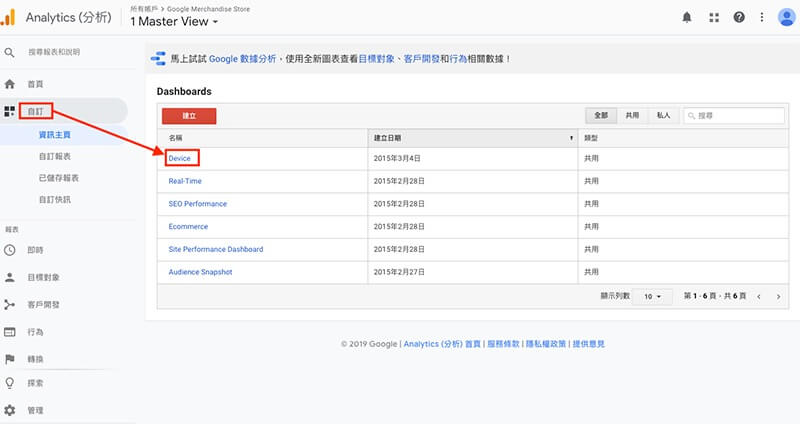
Task: Open 首頁 in the sidebar
Action: pyautogui.click(x=35, y=84)
